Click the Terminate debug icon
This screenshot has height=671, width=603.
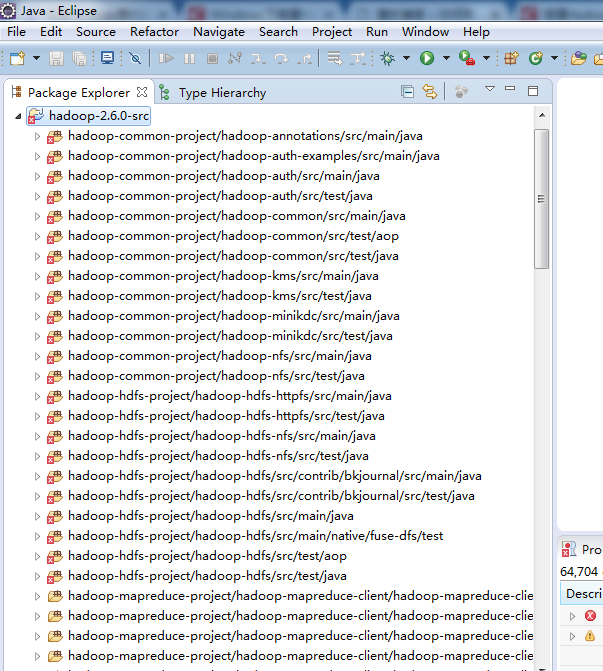point(212,58)
